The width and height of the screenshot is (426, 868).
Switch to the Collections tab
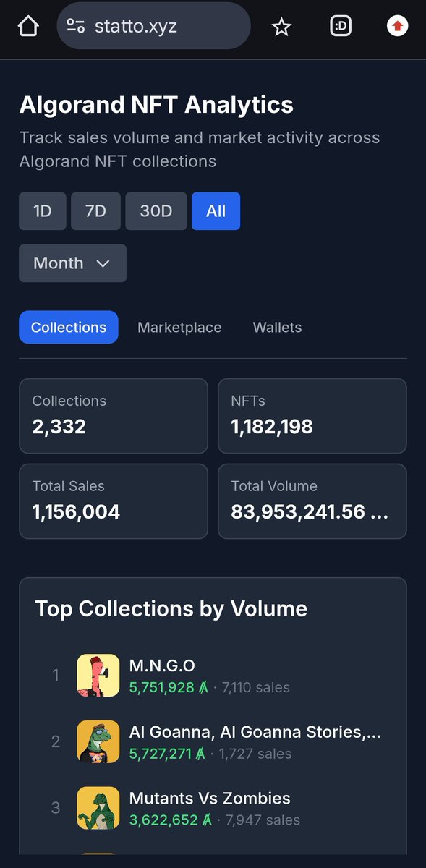pyautogui.click(x=69, y=327)
